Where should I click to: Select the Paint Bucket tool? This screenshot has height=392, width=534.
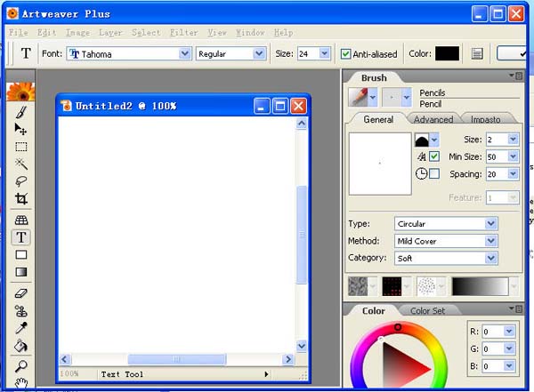coord(21,346)
